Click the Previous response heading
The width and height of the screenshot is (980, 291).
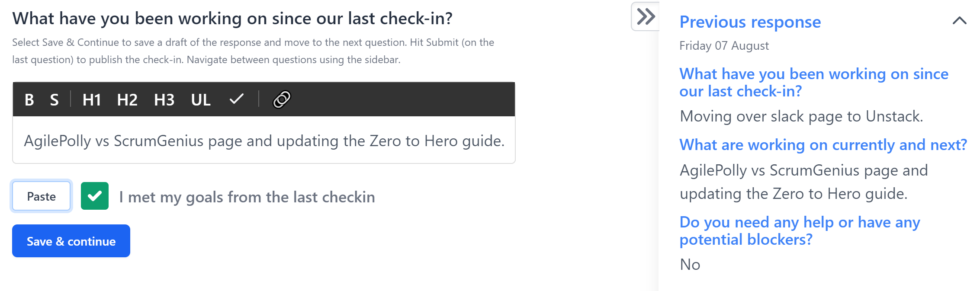pos(750,21)
